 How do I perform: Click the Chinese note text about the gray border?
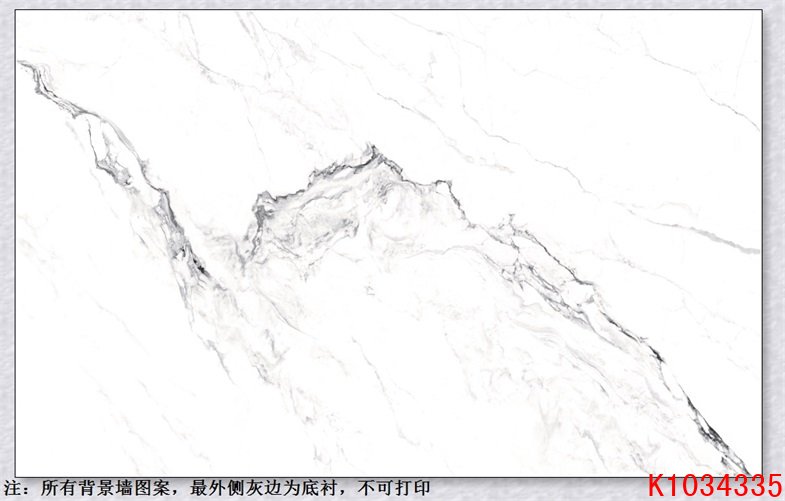pyautogui.click(x=216, y=488)
